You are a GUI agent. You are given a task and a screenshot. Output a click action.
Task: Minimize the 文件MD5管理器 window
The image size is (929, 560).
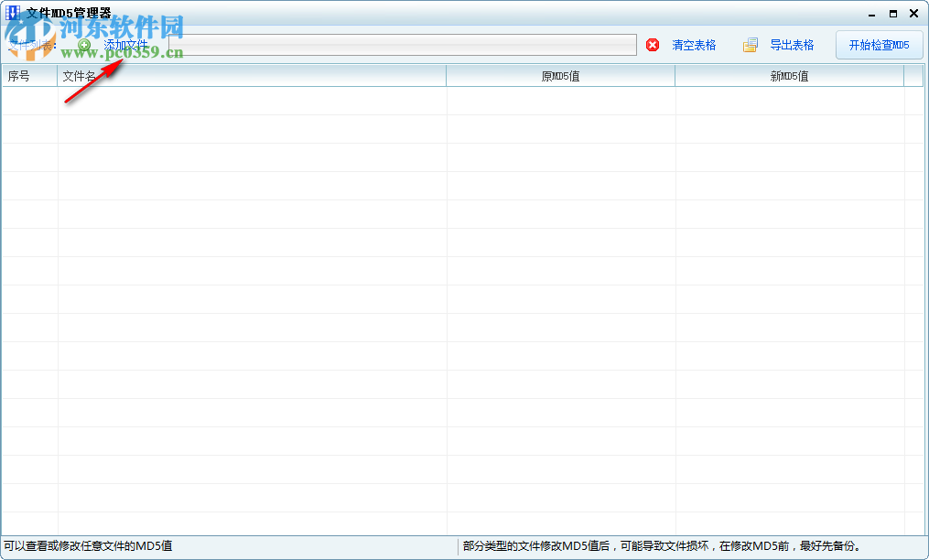point(872,14)
